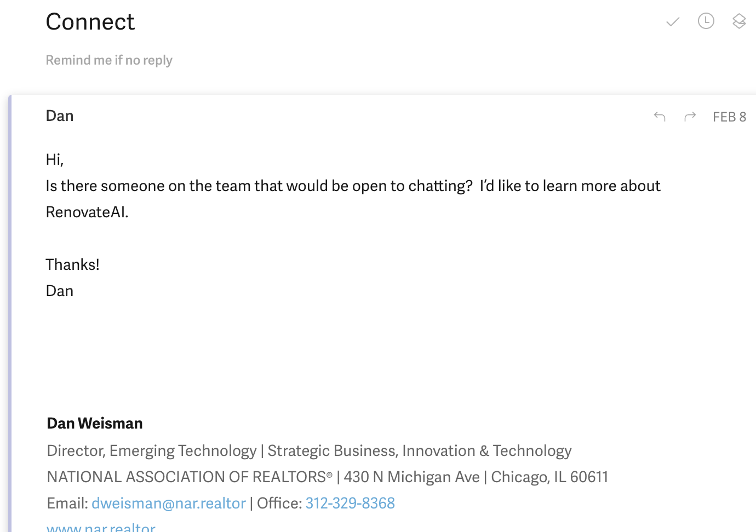Click the "Hi," greeting line
The width and height of the screenshot is (756, 532).
coord(55,160)
